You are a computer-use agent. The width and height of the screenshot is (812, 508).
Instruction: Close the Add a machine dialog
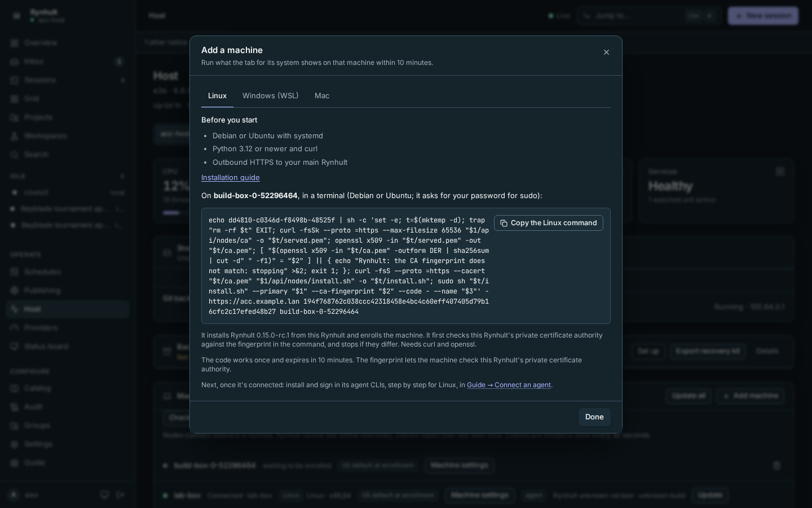pos(606,52)
